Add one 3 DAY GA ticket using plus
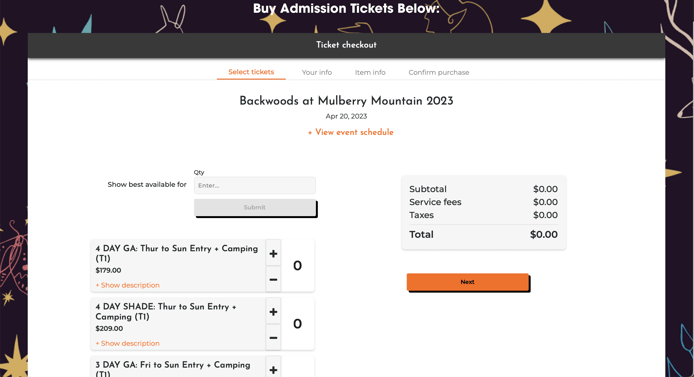 click(273, 369)
